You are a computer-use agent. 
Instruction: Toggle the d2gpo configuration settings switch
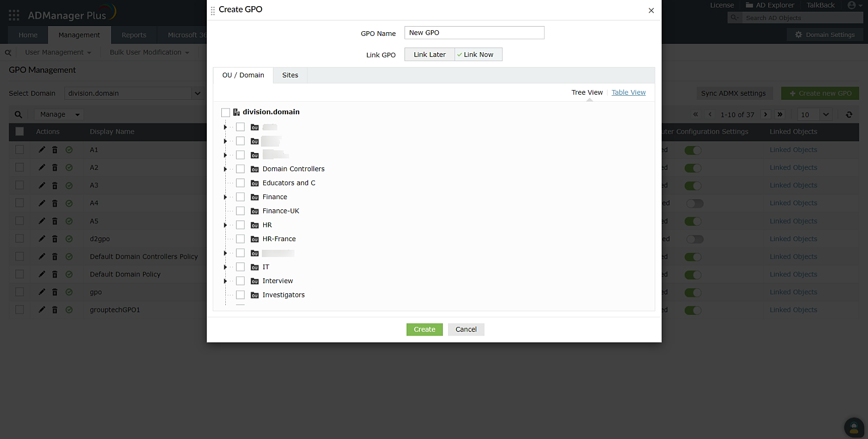pos(695,239)
